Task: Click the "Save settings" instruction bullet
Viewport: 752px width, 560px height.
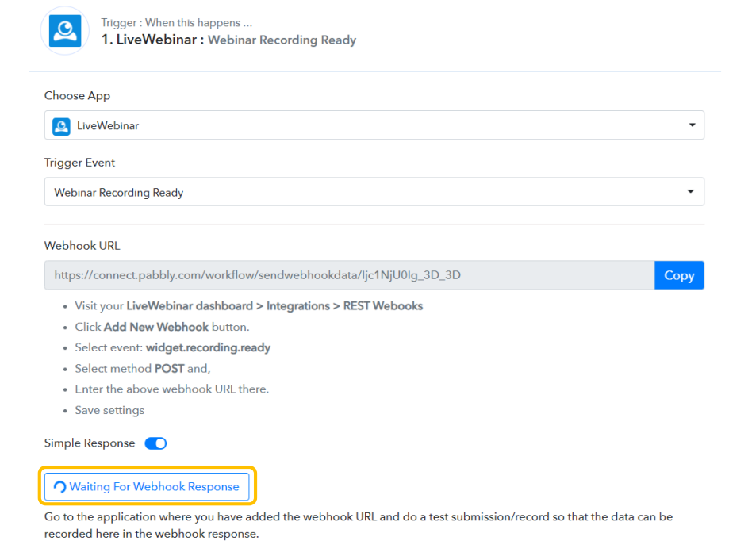Action: 109,410
